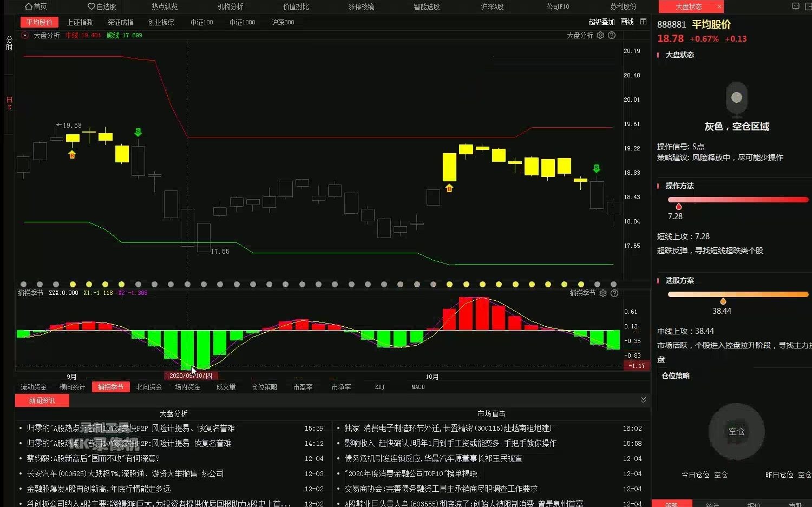Click the orange drop marker at 38.44

[x=723, y=301]
